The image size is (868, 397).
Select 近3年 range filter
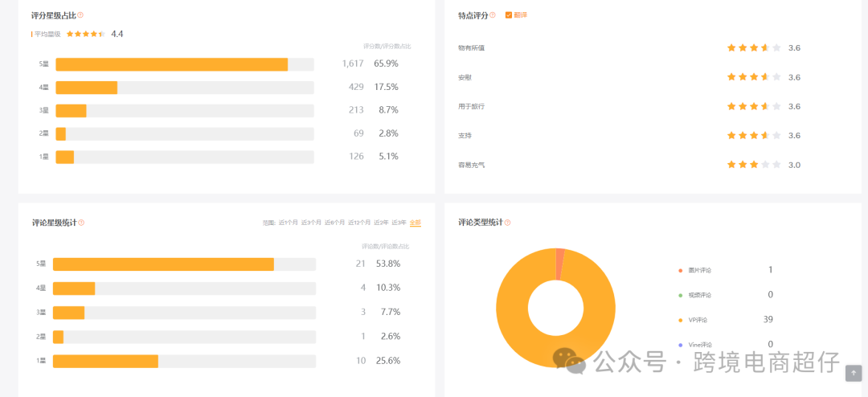click(398, 223)
